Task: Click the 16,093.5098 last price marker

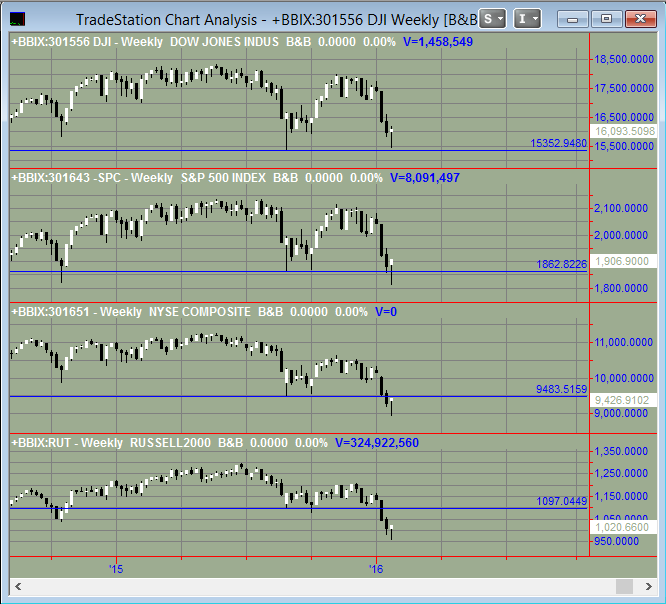Action: (x=624, y=131)
